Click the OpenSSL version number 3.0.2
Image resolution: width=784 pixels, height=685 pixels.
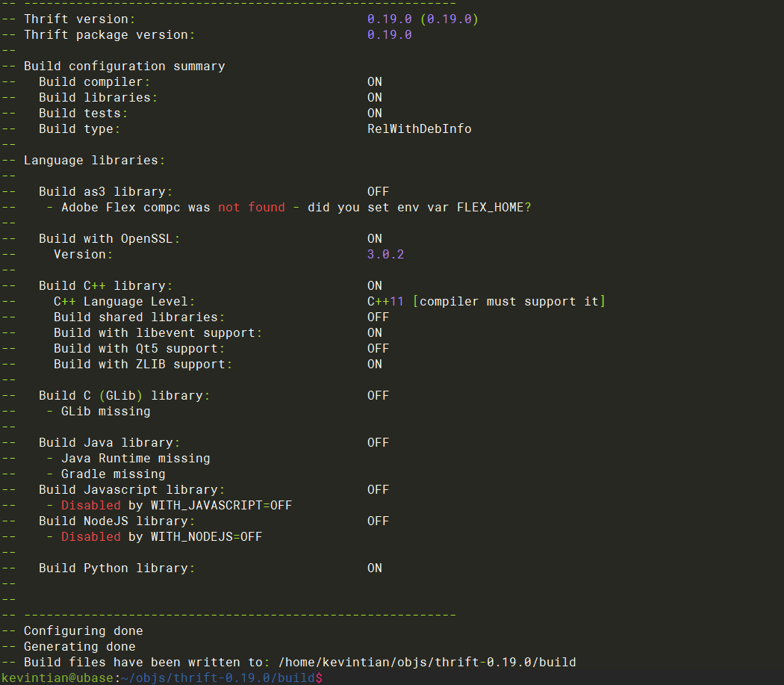(x=385, y=254)
